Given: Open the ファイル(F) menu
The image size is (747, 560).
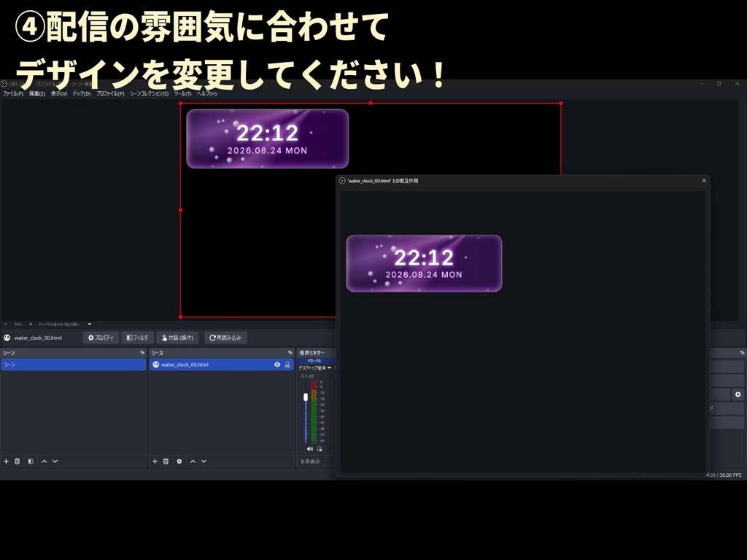Looking at the screenshot, I should coord(13,94).
